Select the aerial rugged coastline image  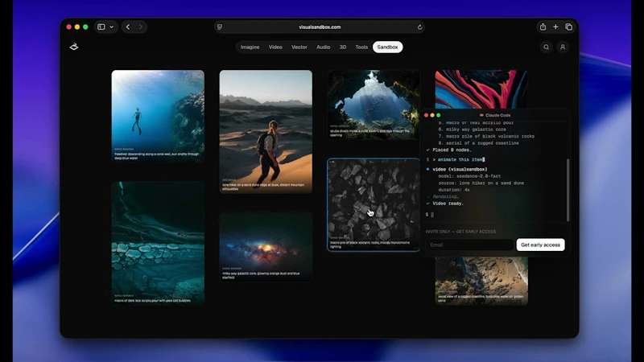click(481, 281)
